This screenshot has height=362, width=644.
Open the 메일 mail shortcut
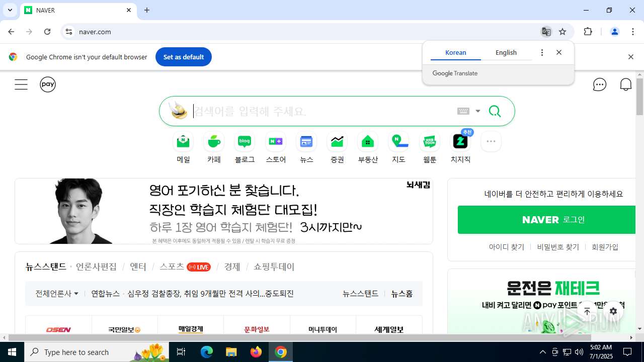(x=183, y=148)
